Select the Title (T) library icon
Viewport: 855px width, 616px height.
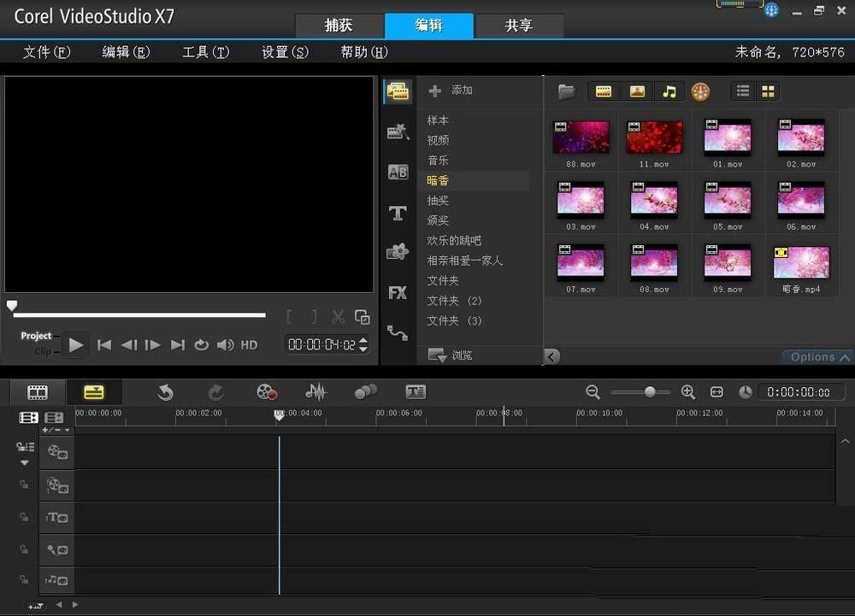click(397, 213)
